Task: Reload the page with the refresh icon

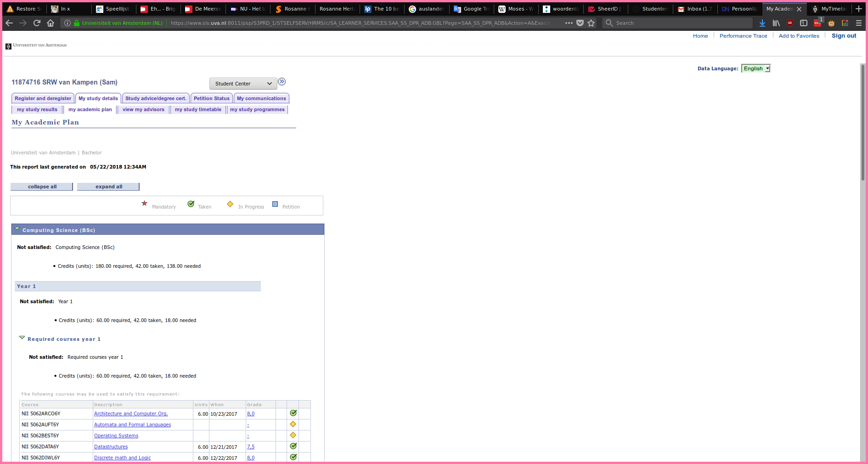Action: (x=37, y=23)
